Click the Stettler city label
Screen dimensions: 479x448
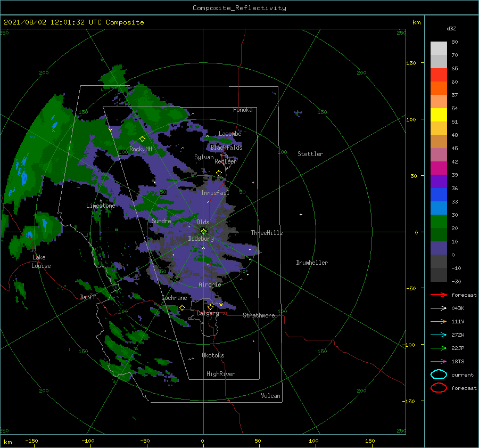(x=310, y=154)
